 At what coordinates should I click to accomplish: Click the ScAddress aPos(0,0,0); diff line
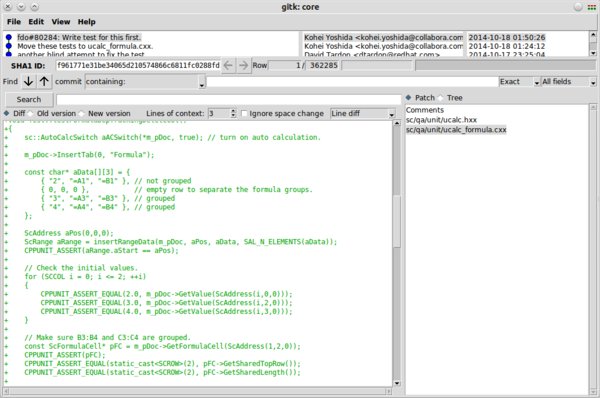tap(69, 233)
